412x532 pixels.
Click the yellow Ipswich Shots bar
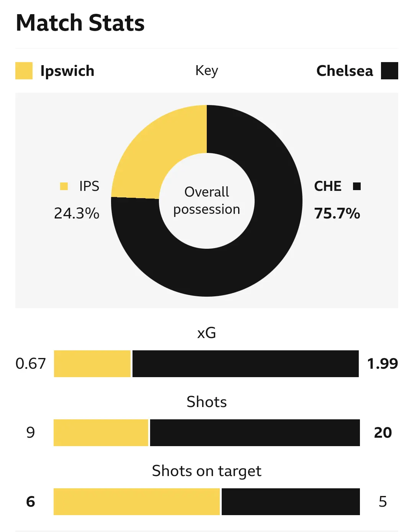point(101,433)
